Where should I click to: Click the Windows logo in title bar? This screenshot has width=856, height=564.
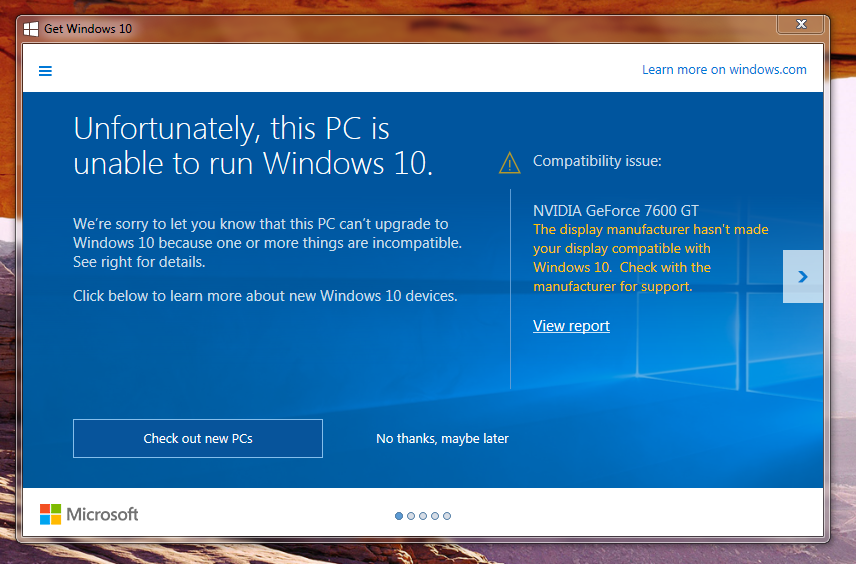(31, 29)
